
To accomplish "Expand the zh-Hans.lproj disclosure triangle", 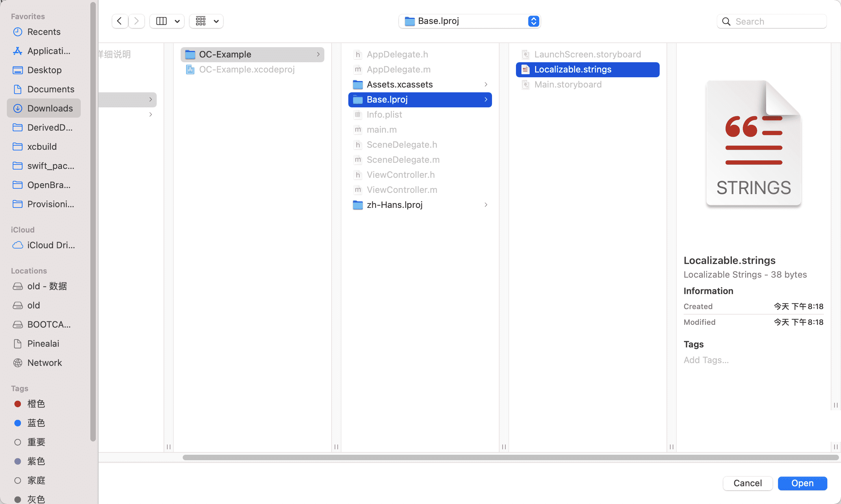I will (485, 204).
